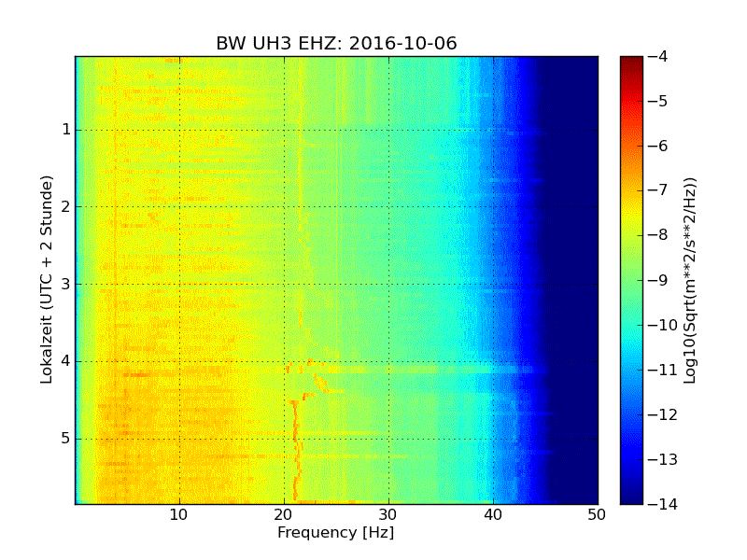The height and width of the screenshot is (560, 747).
Task: Click colorbar tick label "−10"
Action: [x=663, y=325]
